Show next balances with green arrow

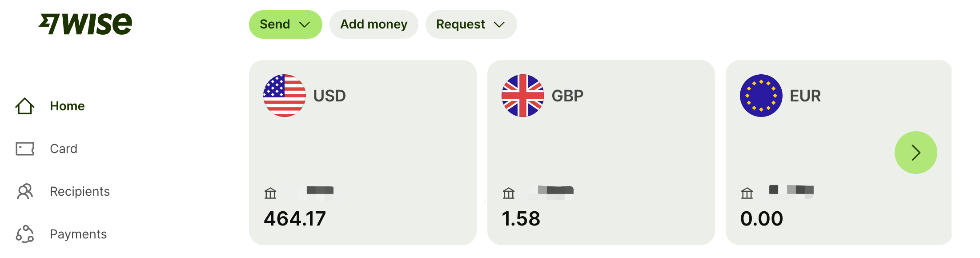coord(916,153)
